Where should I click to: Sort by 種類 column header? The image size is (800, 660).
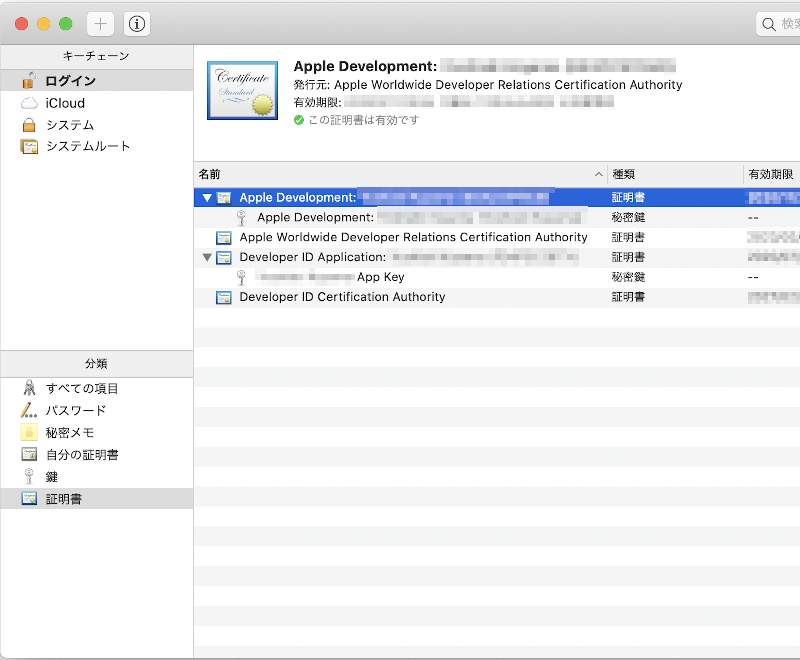coord(675,174)
